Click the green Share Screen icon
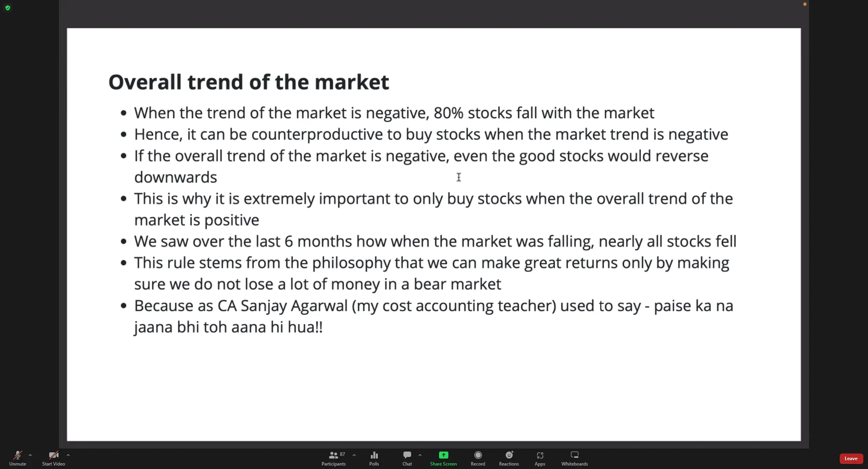The height and width of the screenshot is (469, 868). tap(443, 455)
